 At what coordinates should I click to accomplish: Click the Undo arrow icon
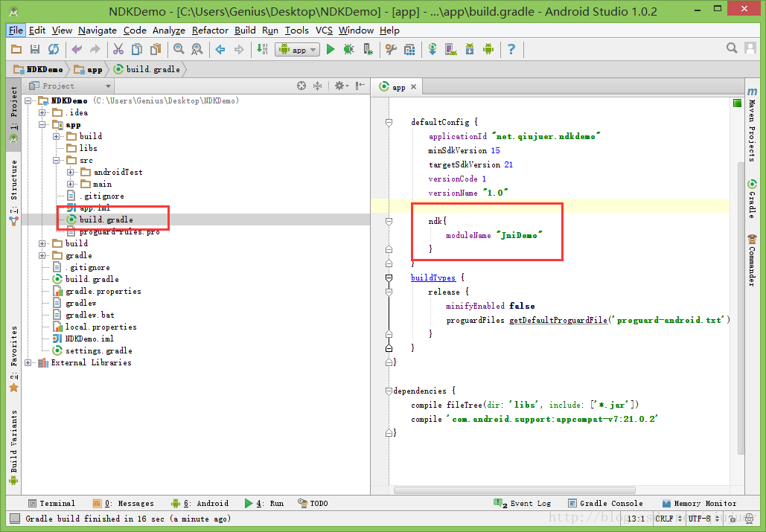pyautogui.click(x=77, y=49)
